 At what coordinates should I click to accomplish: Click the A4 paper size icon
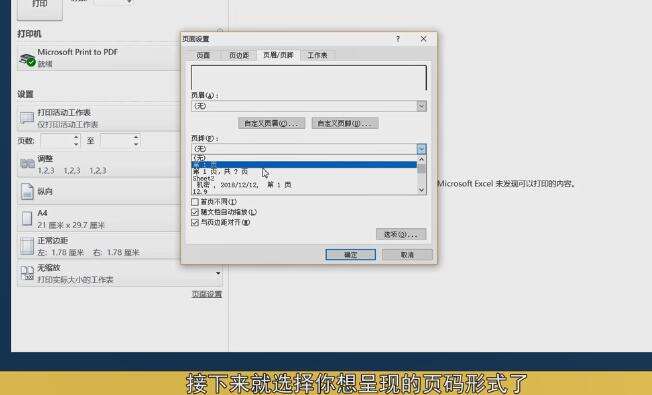tap(27, 218)
